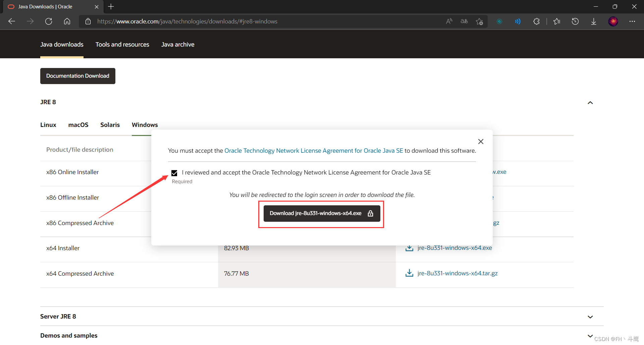Open the Java archive nav tab

pos(178,45)
